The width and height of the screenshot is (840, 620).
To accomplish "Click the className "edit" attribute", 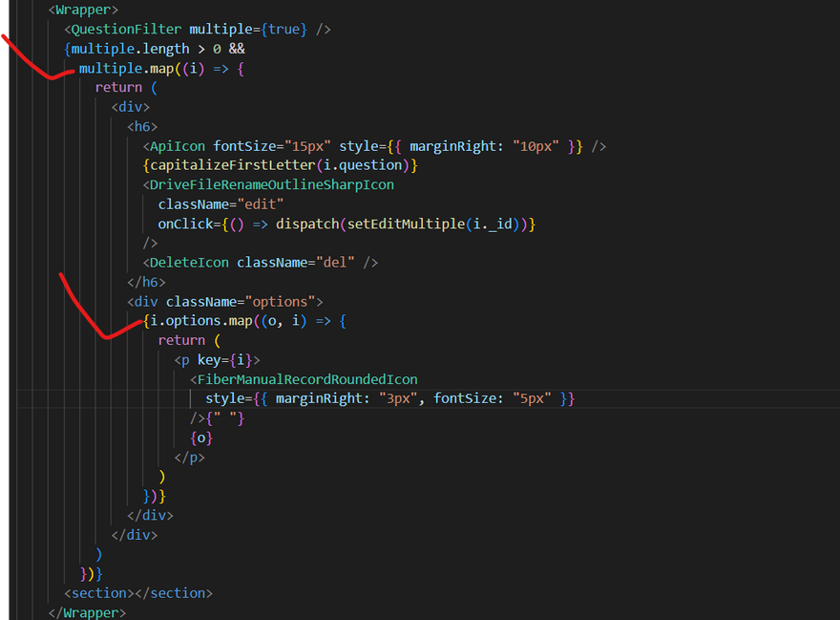I will (220, 204).
